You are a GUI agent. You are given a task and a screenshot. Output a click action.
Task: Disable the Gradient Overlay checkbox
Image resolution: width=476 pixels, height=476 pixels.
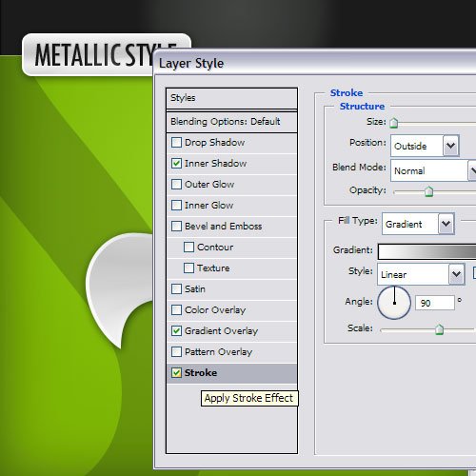click(176, 331)
